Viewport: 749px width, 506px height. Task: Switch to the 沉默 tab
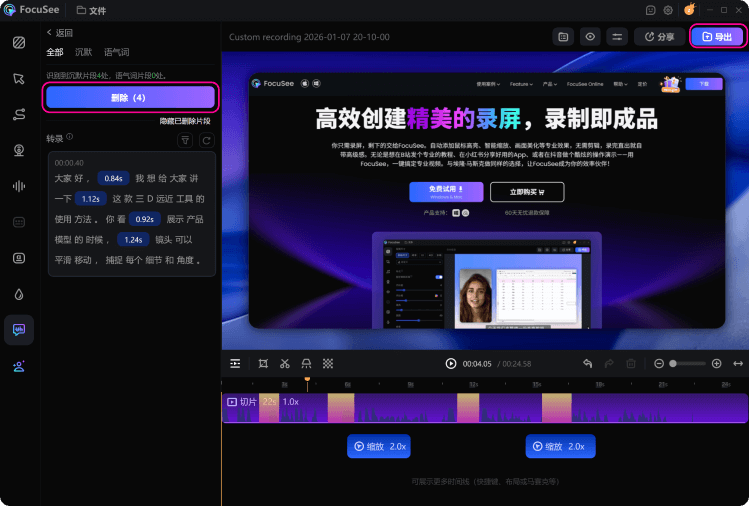83,52
